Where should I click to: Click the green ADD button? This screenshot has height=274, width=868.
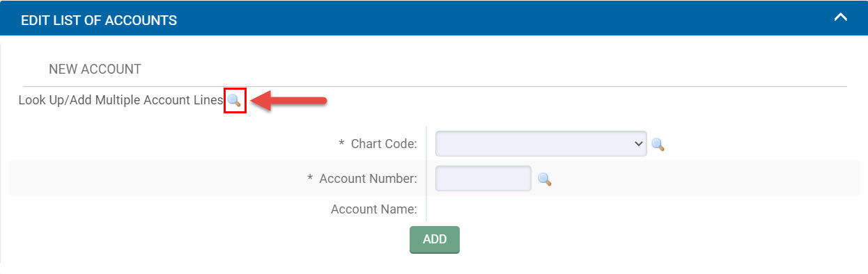pos(435,239)
